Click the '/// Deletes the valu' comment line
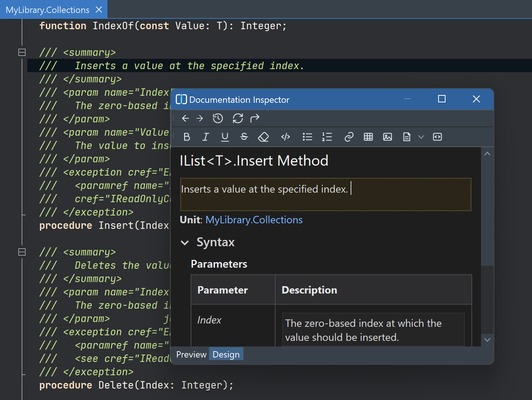This screenshot has width=532, height=400. (x=105, y=265)
